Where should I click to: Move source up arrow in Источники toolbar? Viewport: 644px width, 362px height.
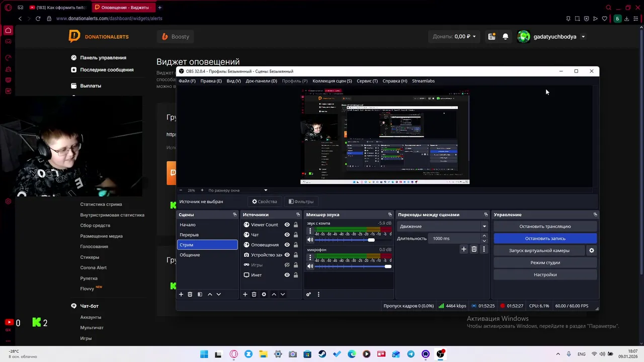click(x=274, y=294)
